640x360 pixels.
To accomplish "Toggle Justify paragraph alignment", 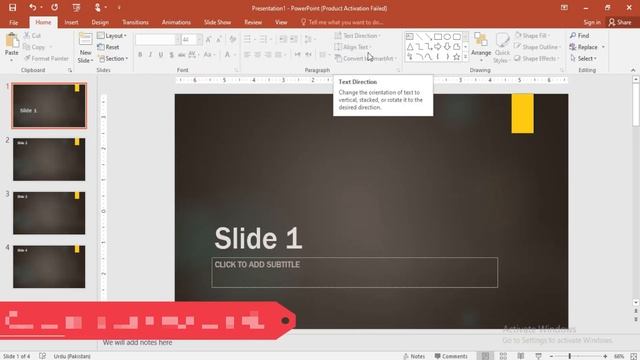I will point(278,54).
